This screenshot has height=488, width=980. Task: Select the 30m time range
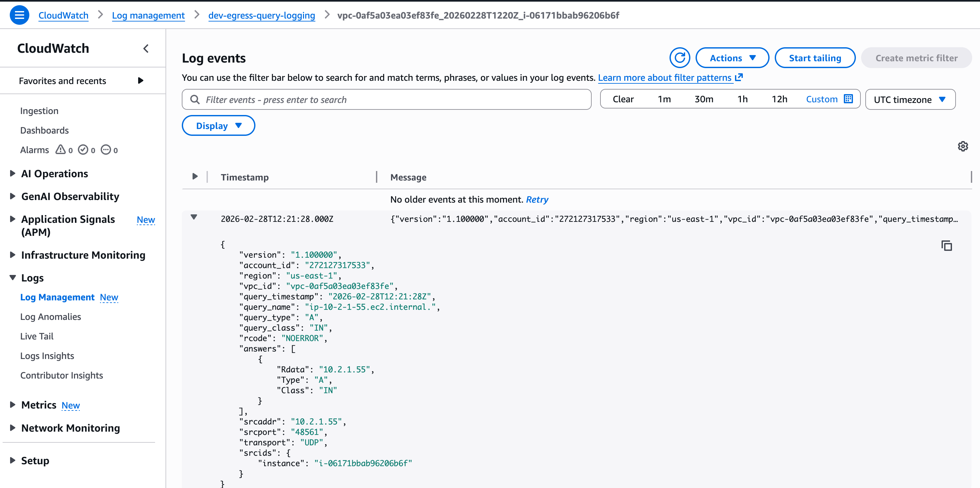tap(703, 99)
